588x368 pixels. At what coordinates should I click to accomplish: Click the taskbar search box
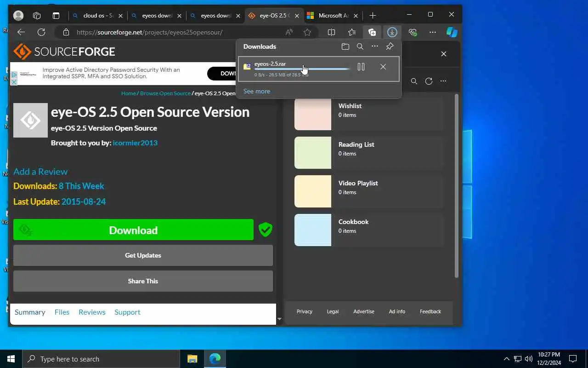(x=101, y=359)
